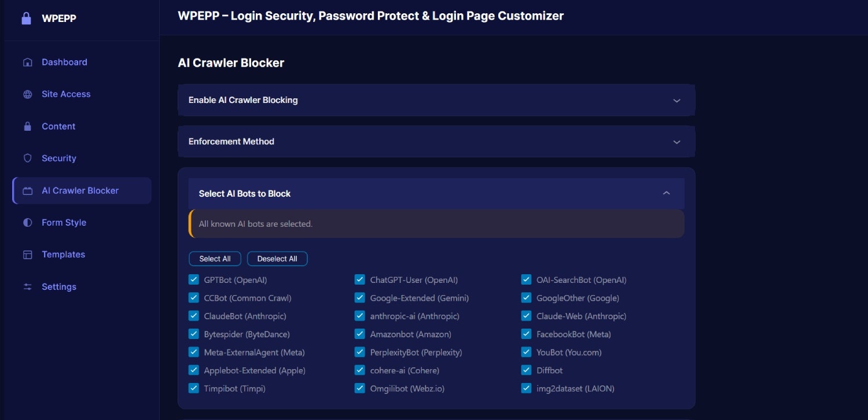Toggle img2dataset (LAION) checkbox
The image size is (868, 420).
click(x=526, y=388)
